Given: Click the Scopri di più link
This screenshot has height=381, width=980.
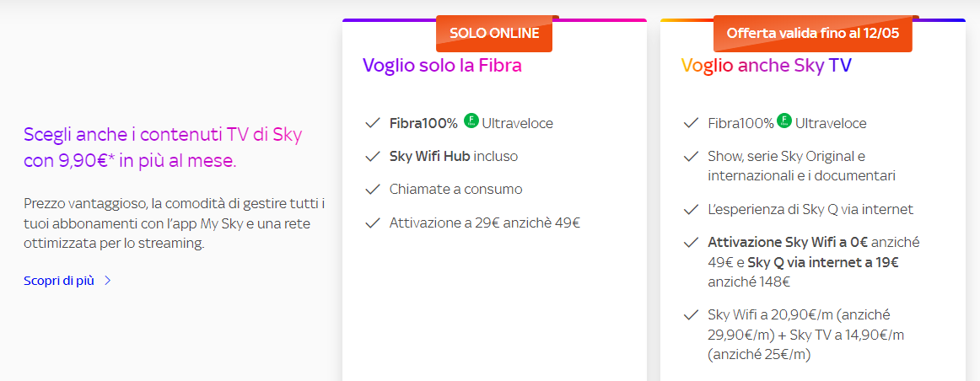Looking at the screenshot, I should (59, 281).
